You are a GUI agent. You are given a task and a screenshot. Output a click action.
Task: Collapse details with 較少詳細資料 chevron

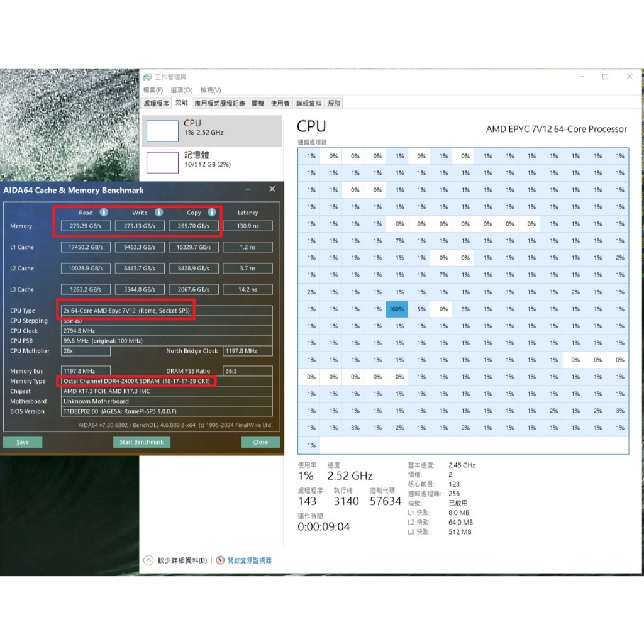click(x=148, y=560)
